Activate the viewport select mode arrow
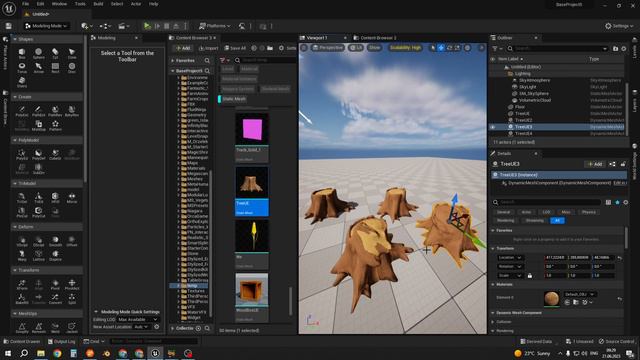The image size is (640, 360). [433, 48]
